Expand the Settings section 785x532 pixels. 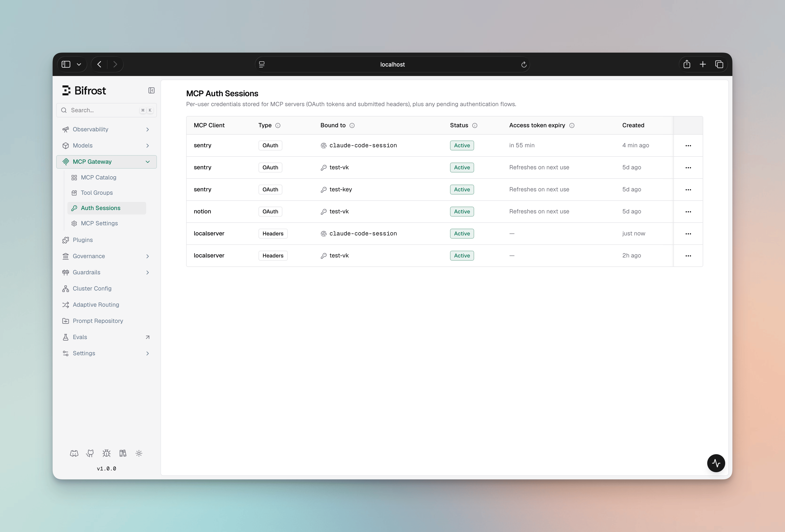106,353
